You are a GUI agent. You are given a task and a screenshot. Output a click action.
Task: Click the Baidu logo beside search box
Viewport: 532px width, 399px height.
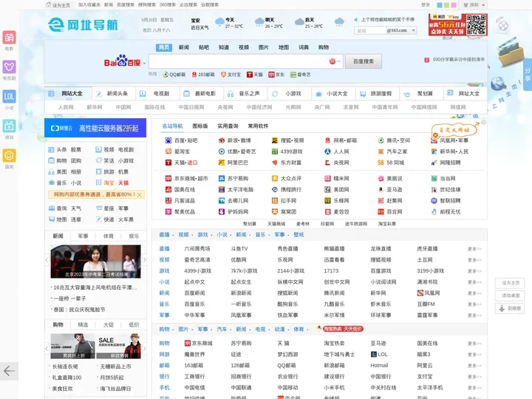(122, 61)
